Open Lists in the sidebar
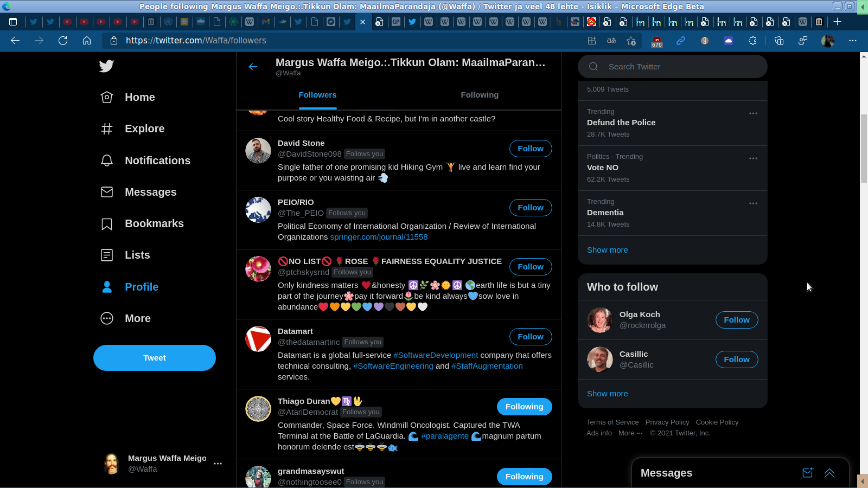 (125, 255)
